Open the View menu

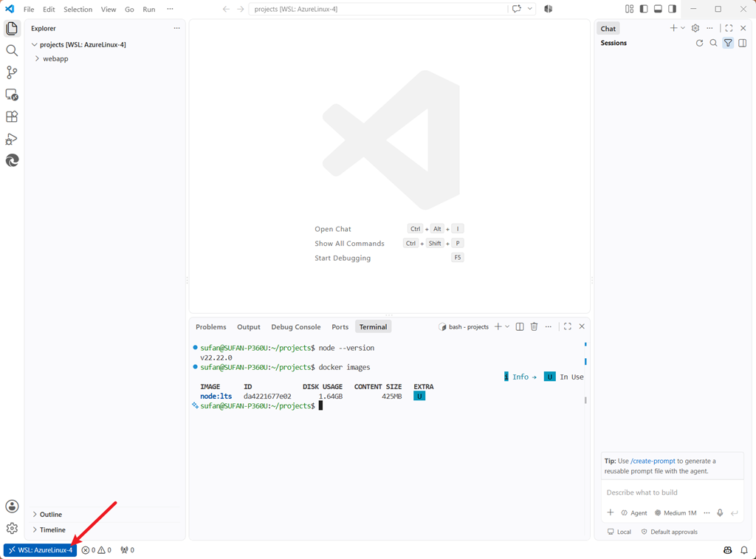pos(109,9)
